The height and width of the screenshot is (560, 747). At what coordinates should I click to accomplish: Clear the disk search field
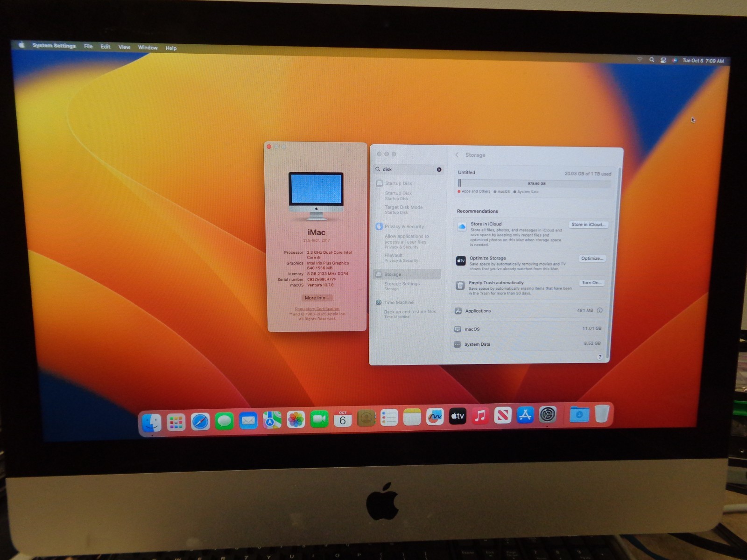(439, 169)
